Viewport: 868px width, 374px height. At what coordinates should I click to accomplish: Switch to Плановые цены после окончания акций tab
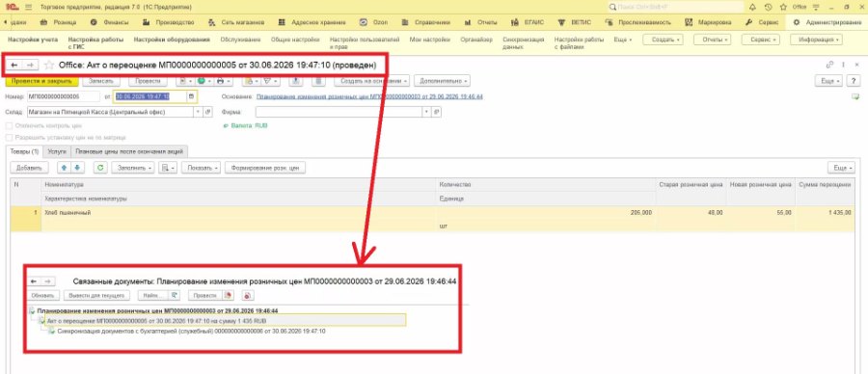(130, 150)
